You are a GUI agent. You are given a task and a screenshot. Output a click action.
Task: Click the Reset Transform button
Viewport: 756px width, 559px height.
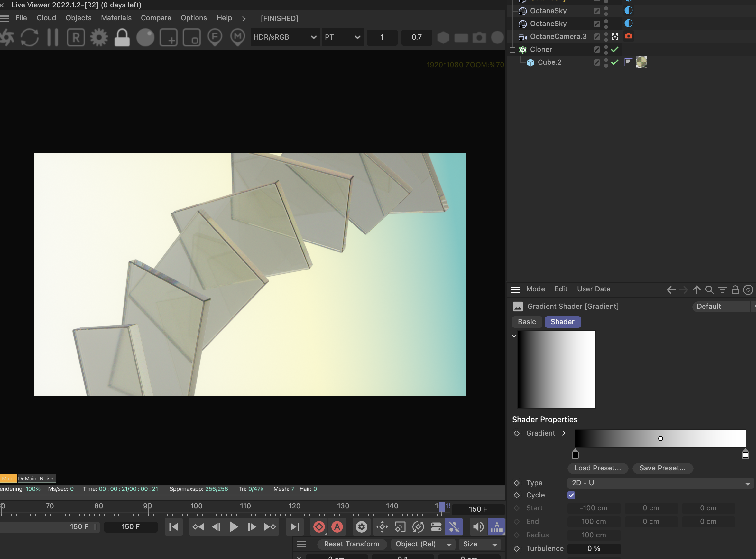[x=351, y=544]
